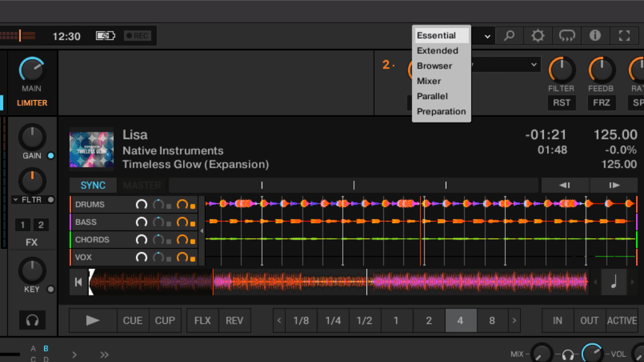The image size is (644, 362).
Task: Show smaller loop sizes with left chevron
Action: 279,321
